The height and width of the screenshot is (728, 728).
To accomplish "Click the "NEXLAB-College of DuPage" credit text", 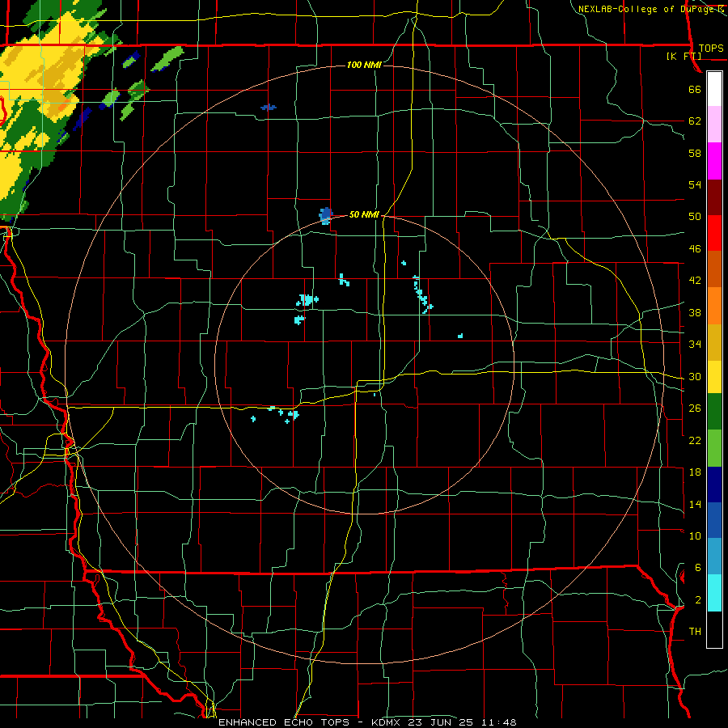I will [x=646, y=9].
